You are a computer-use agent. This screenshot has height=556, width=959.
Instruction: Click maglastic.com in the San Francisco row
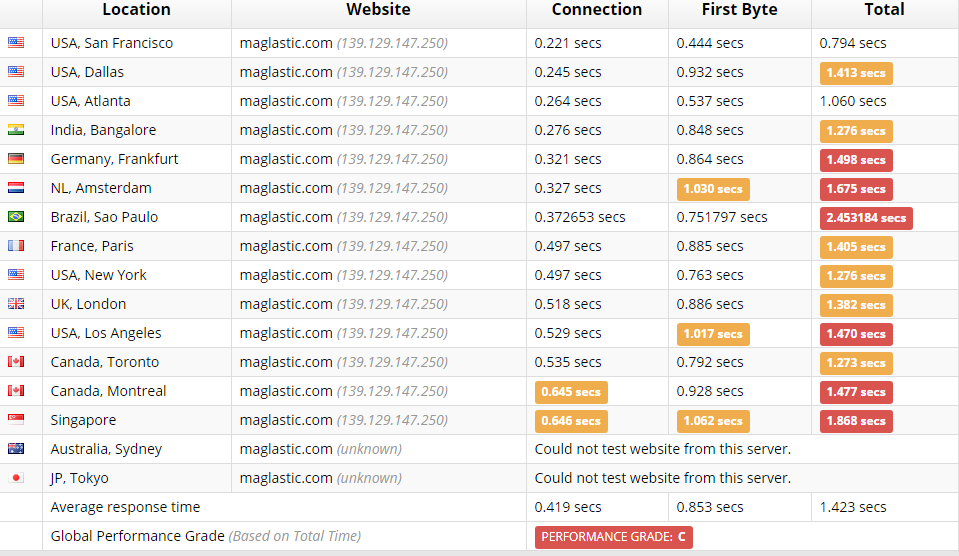286,43
